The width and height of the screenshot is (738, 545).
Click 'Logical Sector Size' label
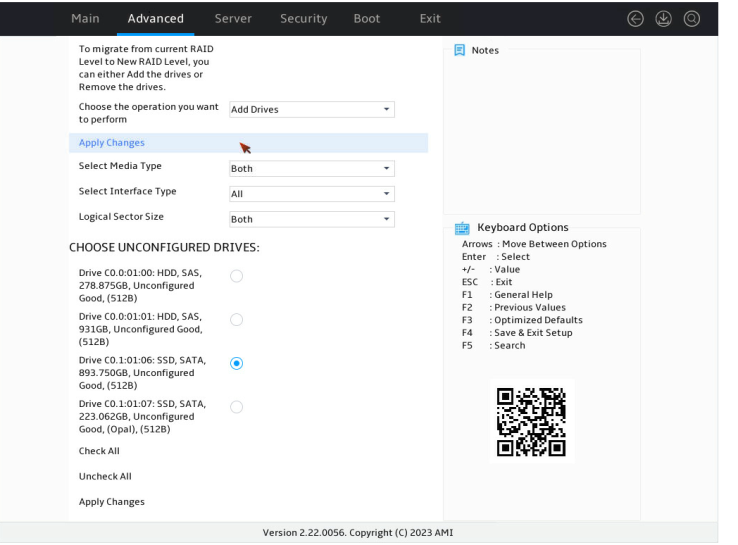pos(121,216)
